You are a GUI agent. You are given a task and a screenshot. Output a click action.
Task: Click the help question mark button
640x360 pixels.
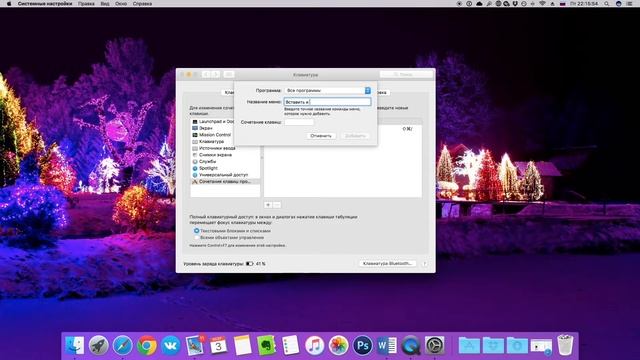(x=425, y=264)
